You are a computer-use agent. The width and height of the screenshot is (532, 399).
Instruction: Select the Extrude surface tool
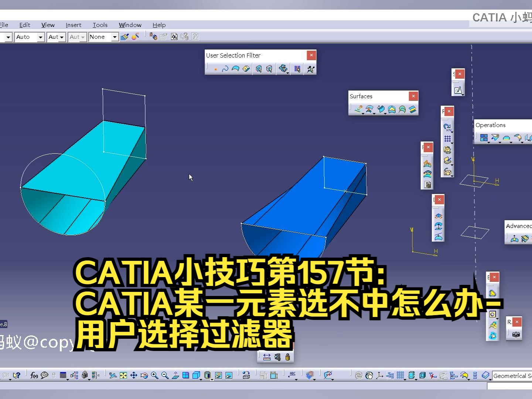[358, 109]
